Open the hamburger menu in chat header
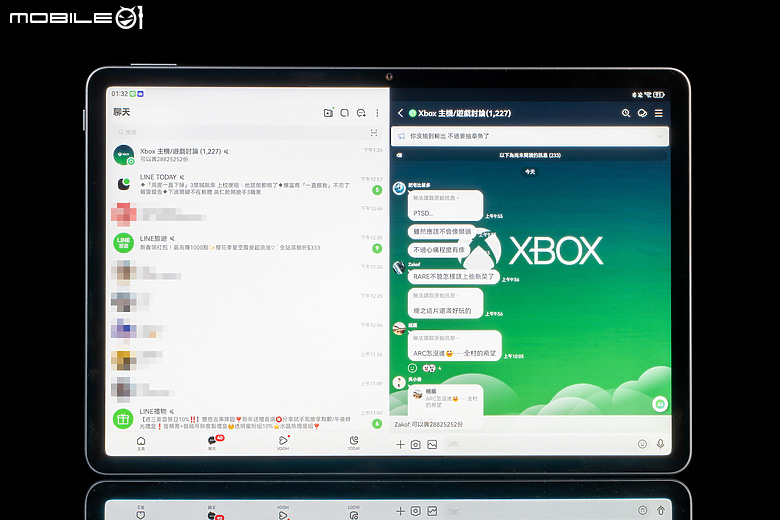780x520 pixels. (659, 113)
